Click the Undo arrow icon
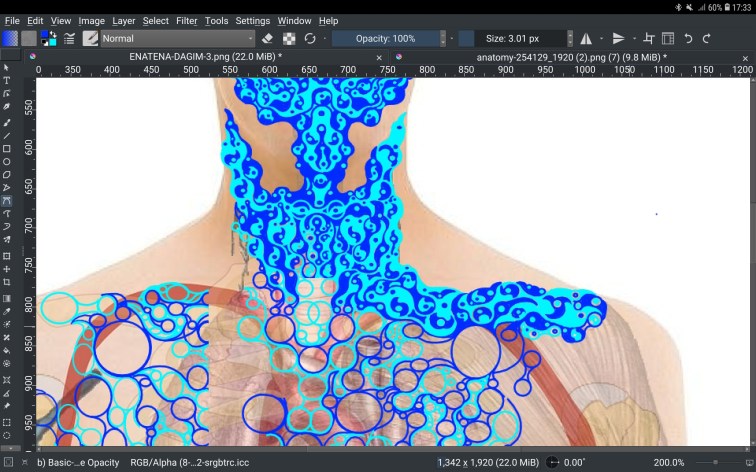This screenshot has height=472, width=756. [688, 39]
